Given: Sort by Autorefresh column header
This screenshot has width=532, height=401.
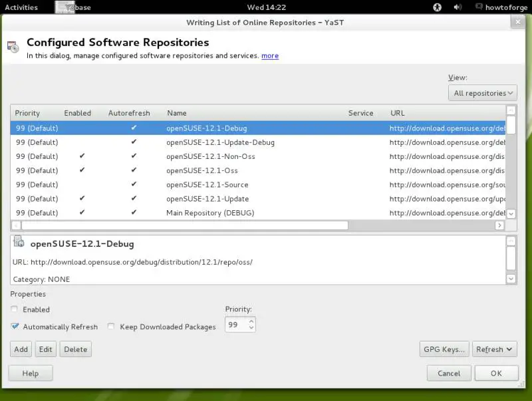Looking at the screenshot, I should pos(129,113).
